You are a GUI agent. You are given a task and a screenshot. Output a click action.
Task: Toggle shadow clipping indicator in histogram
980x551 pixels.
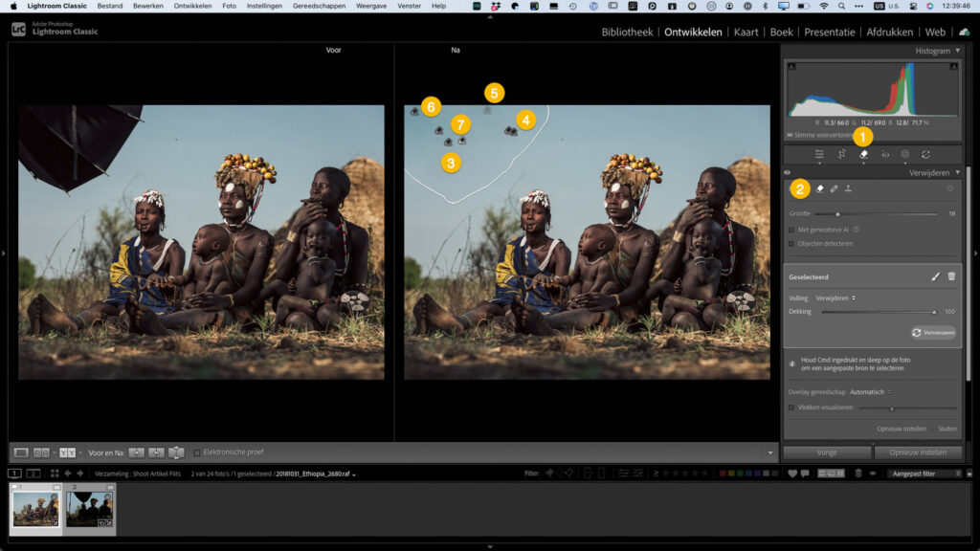click(791, 66)
